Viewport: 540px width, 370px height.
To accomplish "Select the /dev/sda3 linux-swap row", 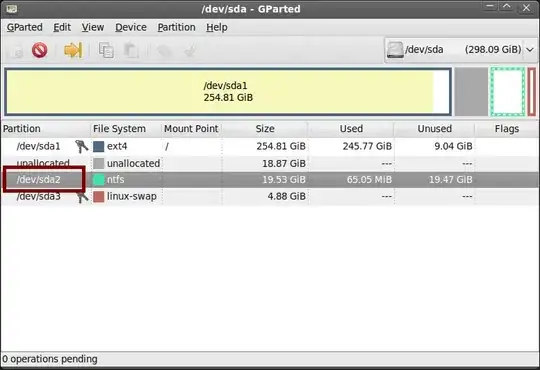I will coord(270,196).
